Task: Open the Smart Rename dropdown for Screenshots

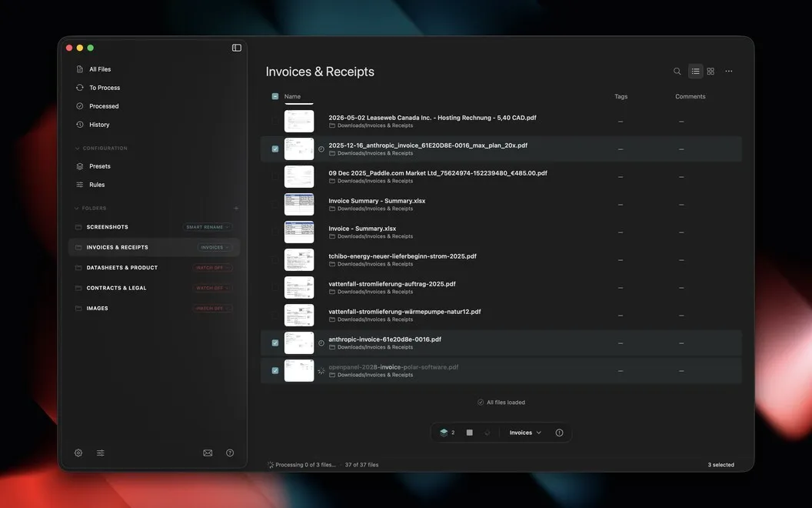Action: (x=208, y=227)
